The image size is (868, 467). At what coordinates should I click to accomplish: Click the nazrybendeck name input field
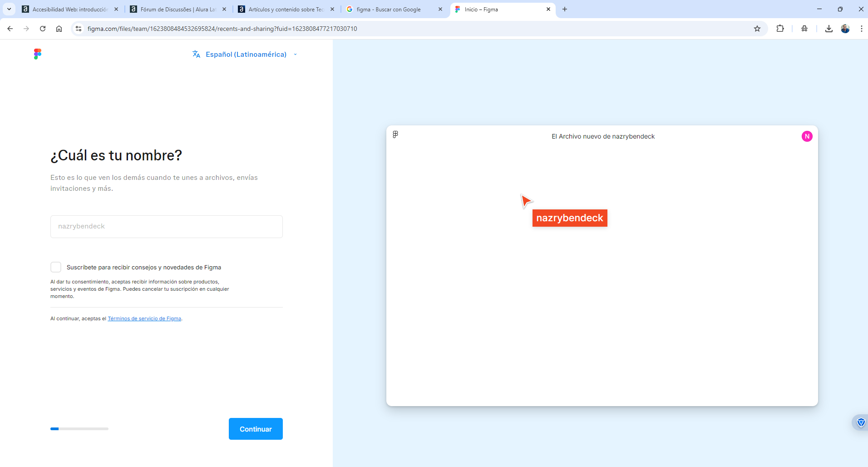point(166,226)
